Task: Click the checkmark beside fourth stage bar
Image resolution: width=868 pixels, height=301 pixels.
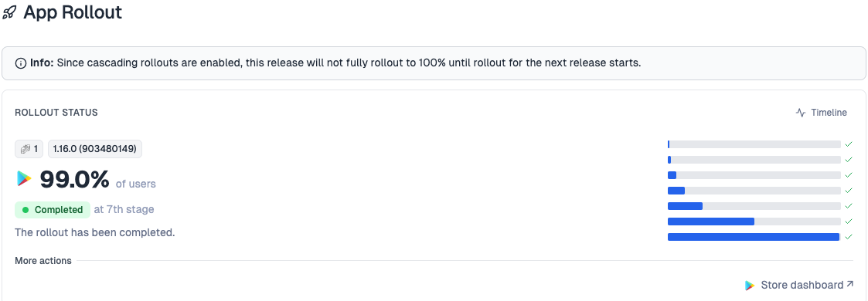Action: click(849, 191)
